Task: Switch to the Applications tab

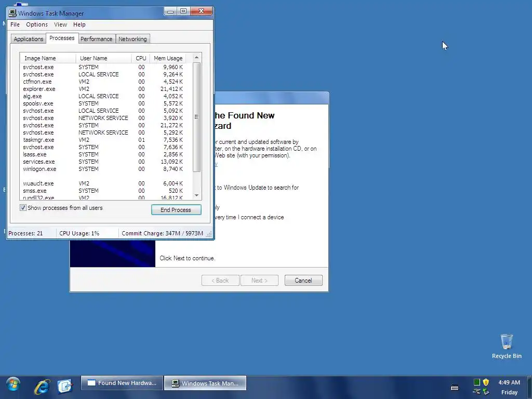Action: (x=29, y=39)
